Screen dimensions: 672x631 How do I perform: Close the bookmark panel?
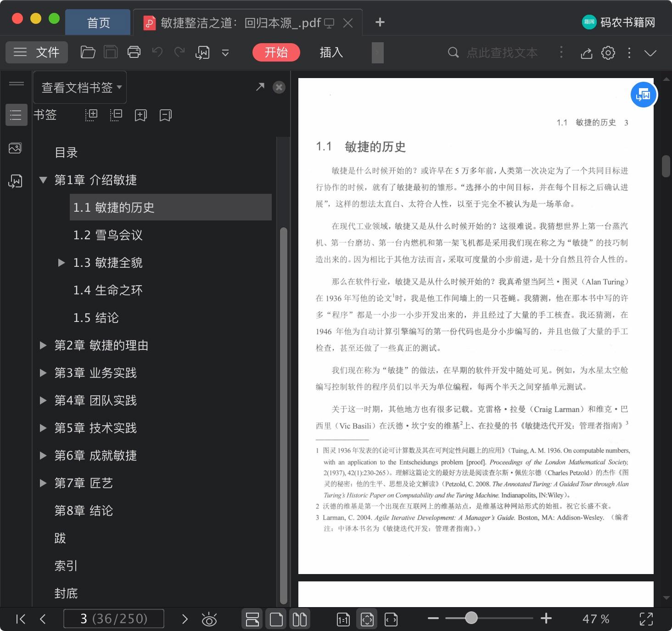pos(279,87)
